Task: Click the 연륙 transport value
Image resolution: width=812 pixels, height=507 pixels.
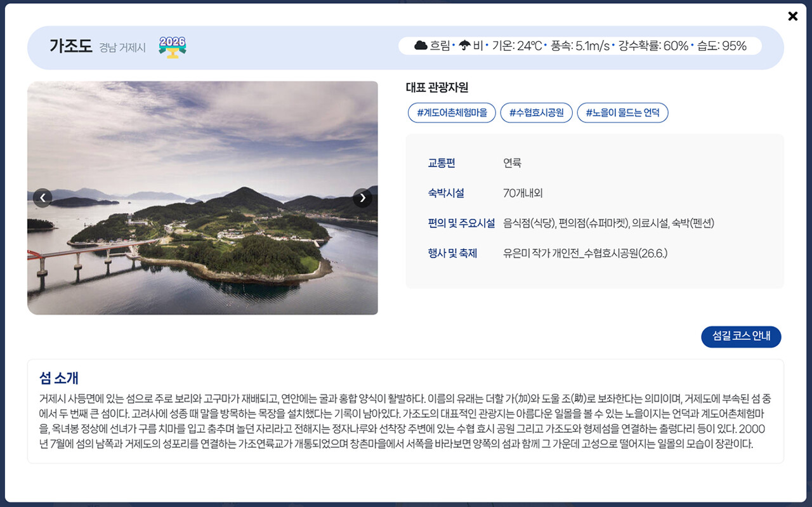Action: coord(512,163)
